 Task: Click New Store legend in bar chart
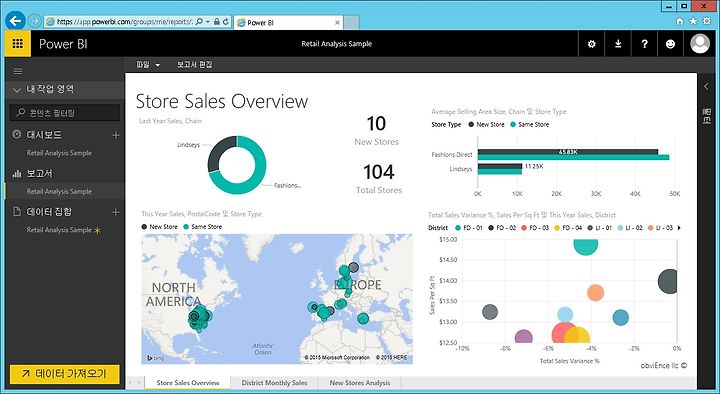pos(486,124)
